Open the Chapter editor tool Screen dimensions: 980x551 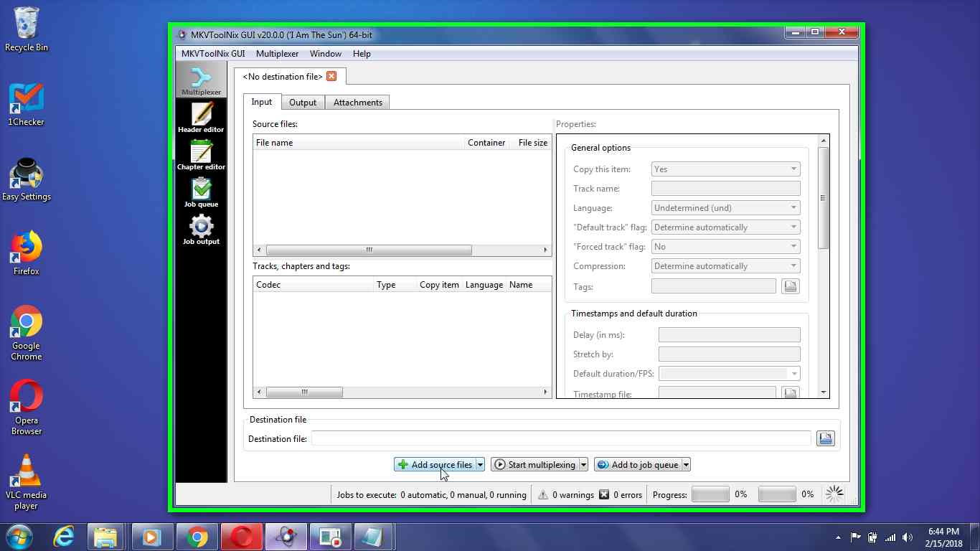click(x=201, y=155)
